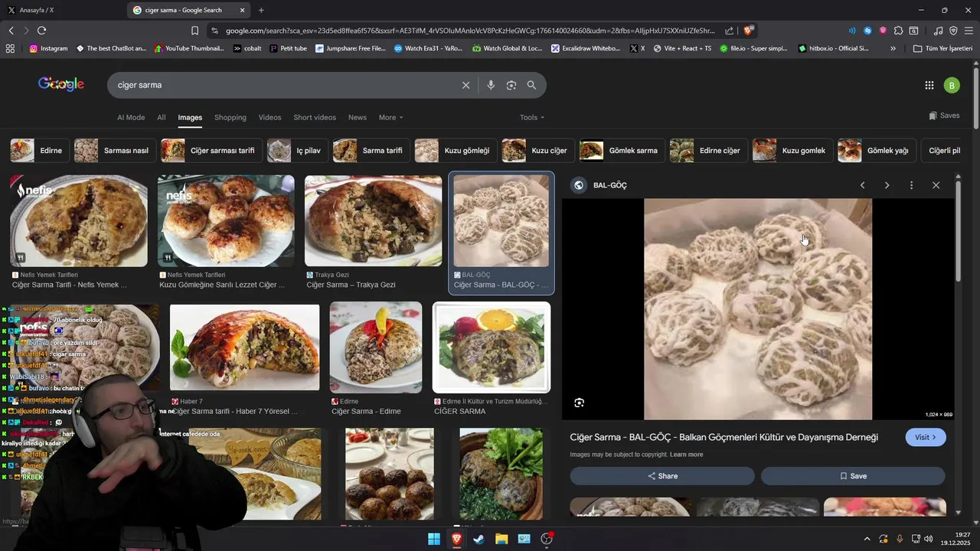The width and height of the screenshot is (980, 551).
Task: Submit the search with the magnifier icon
Action: (x=531, y=85)
